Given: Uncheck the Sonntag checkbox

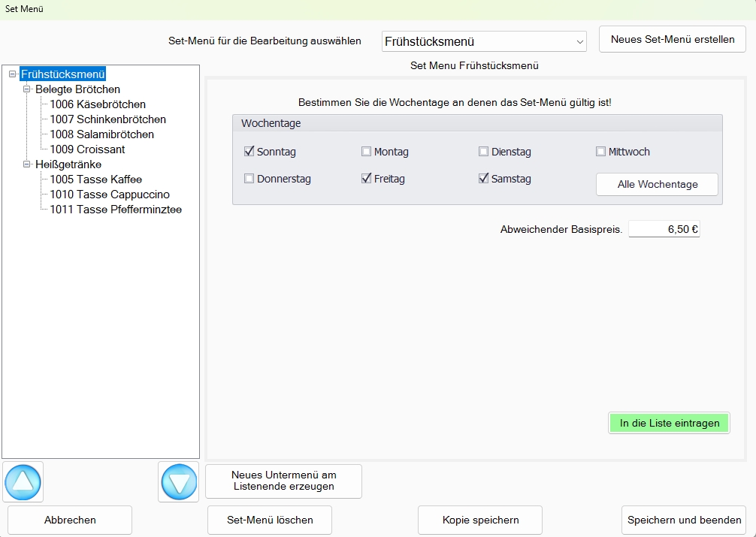Looking at the screenshot, I should tap(249, 152).
